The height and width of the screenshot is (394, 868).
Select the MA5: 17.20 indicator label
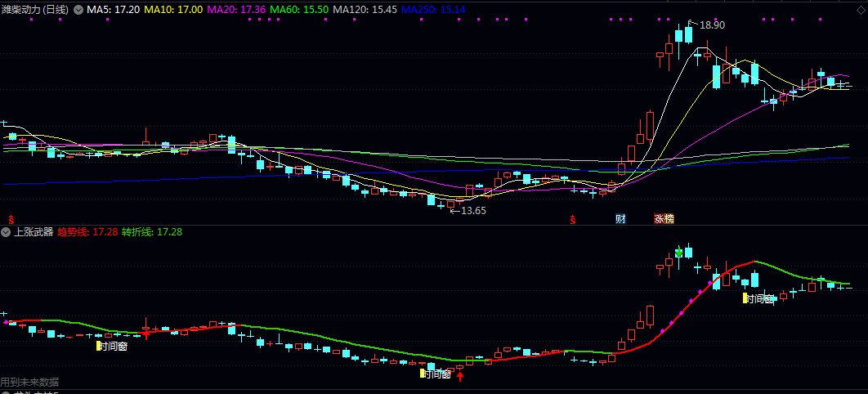coord(114,10)
